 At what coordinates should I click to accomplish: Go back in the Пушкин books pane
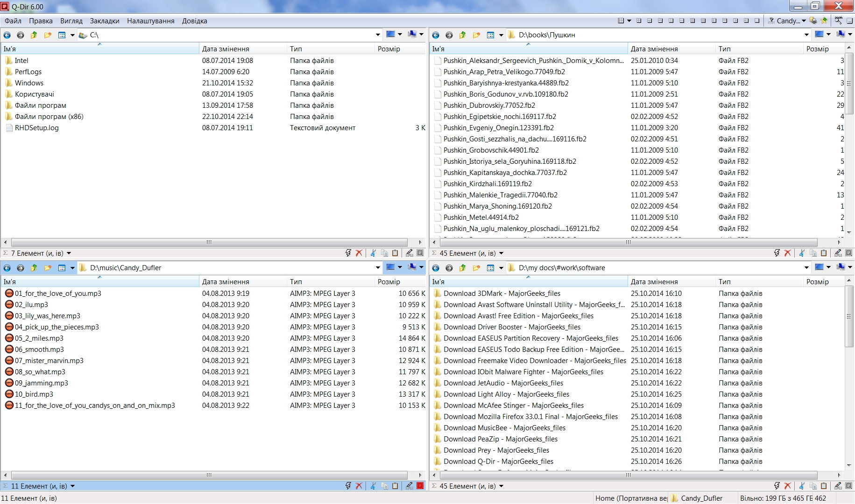point(436,35)
